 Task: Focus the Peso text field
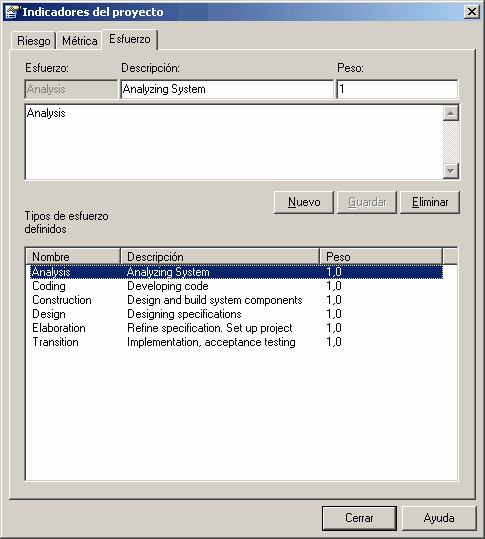coord(397,89)
